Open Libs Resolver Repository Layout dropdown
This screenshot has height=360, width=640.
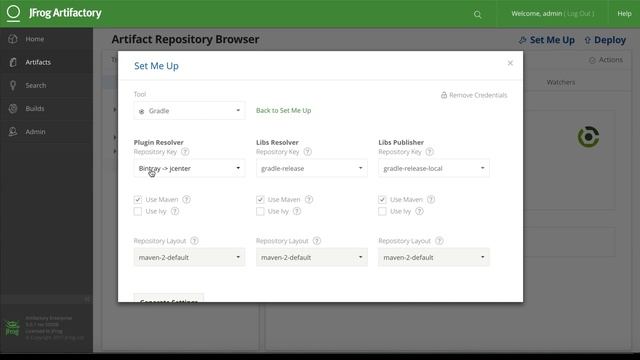(x=312, y=258)
